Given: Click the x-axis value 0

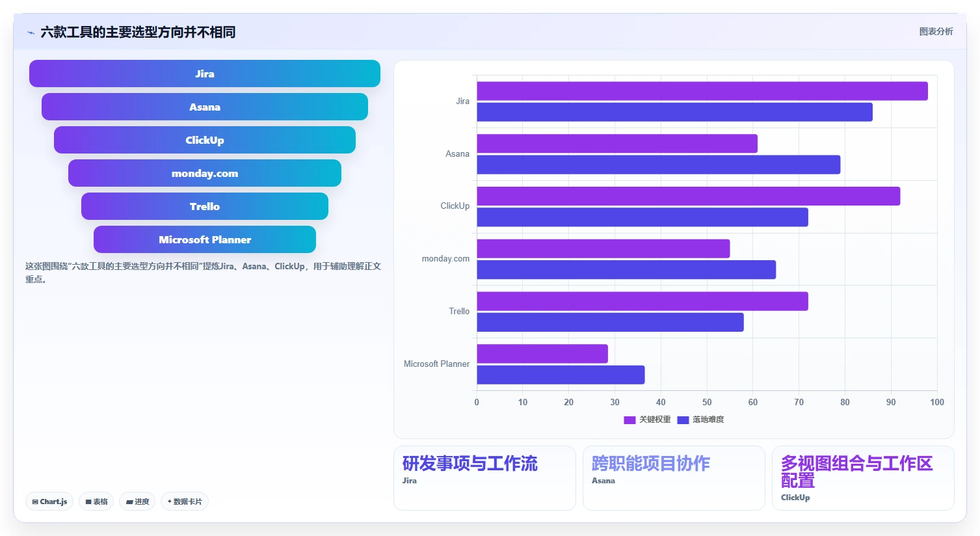Looking at the screenshot, I should click(x=477, y=403).
